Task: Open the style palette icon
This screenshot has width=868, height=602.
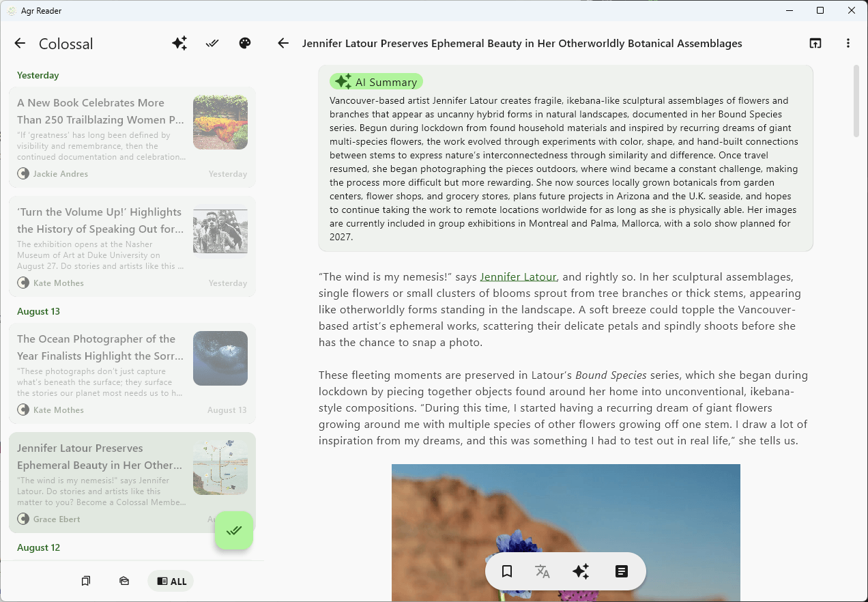Action: click(245, 43)
